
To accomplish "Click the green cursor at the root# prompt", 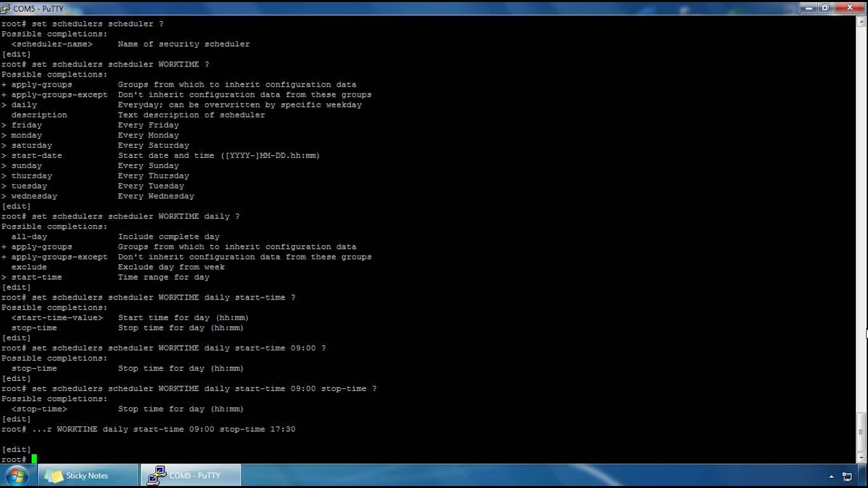I will click(34, 460).
